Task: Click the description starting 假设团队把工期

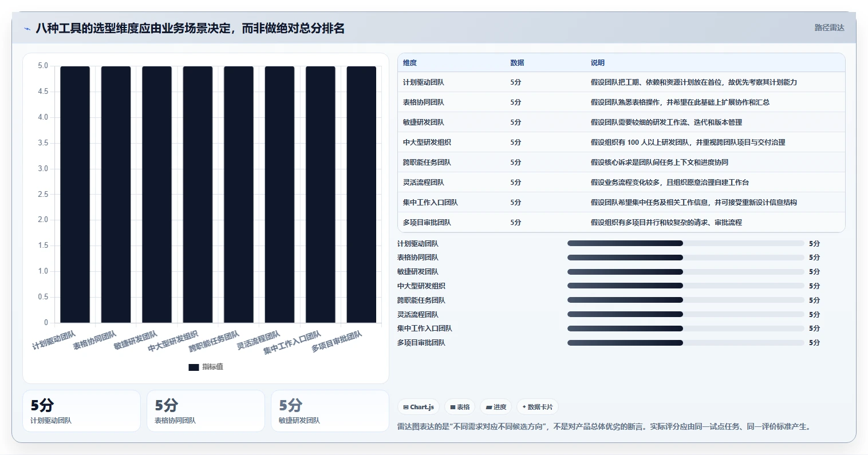Action: (694, 82)
